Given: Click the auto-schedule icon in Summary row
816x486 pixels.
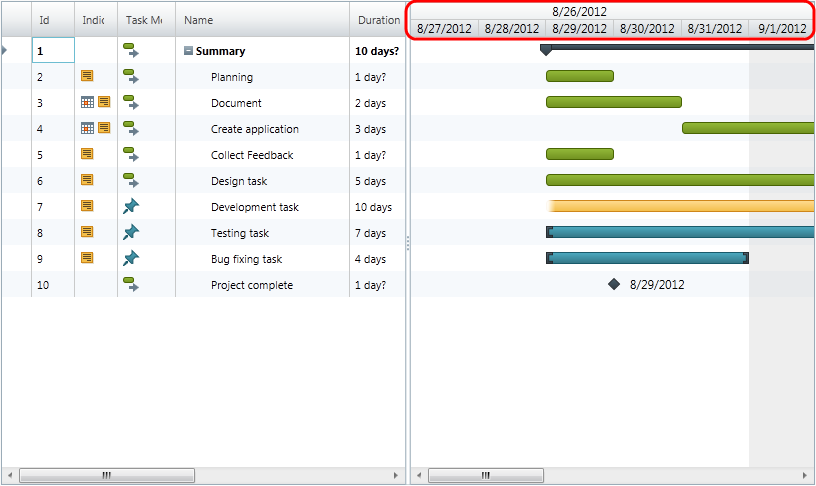Looking at the screenshot, I should (x=130, y=50).
